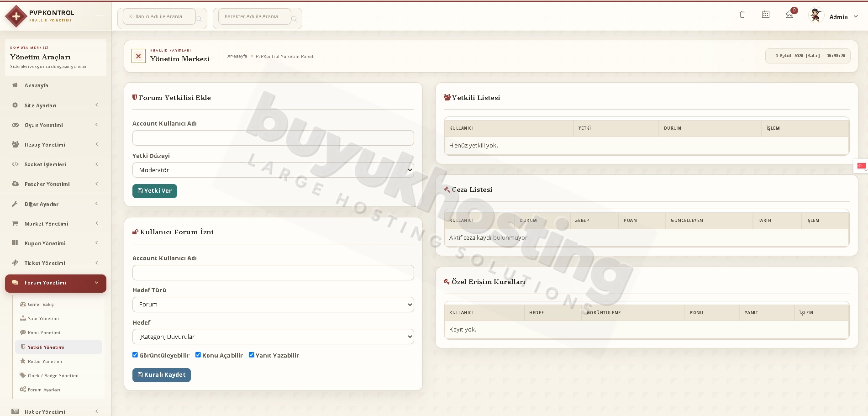Click the Hesap Yönetimi users icon
The height and width of the screenshot is (416, 868).
pyautogui.click(x=15, y=144)
